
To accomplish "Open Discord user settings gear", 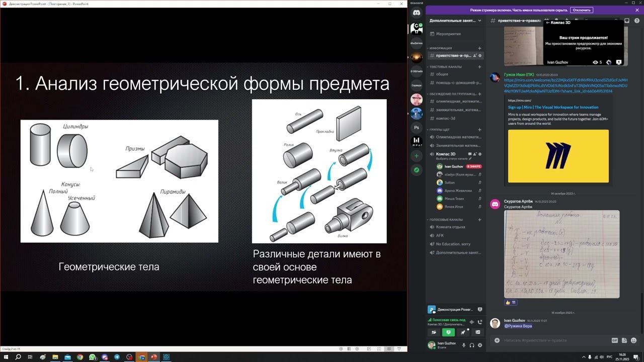I will point(480,345).
